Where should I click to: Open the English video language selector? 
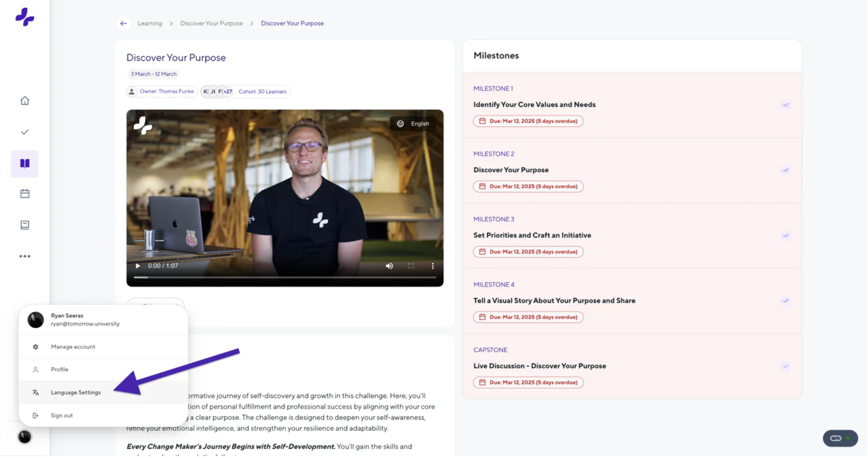point(413,124)
